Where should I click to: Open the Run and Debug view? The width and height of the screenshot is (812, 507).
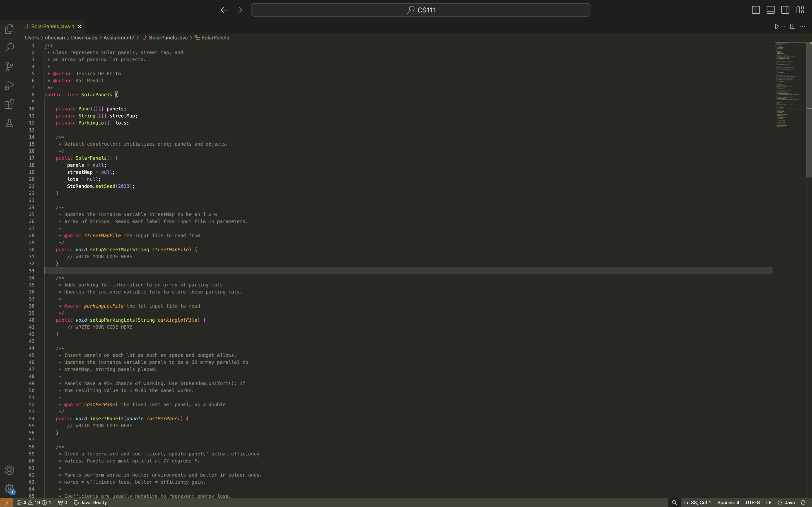pyautogui.click(x=9, y=85)
